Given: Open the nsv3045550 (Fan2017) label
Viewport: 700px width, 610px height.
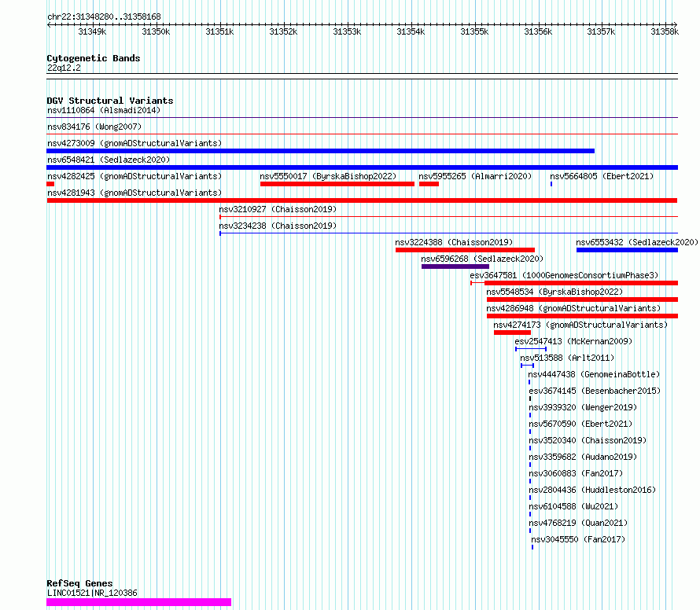Looking at the screenshot, I should [578, 539].
